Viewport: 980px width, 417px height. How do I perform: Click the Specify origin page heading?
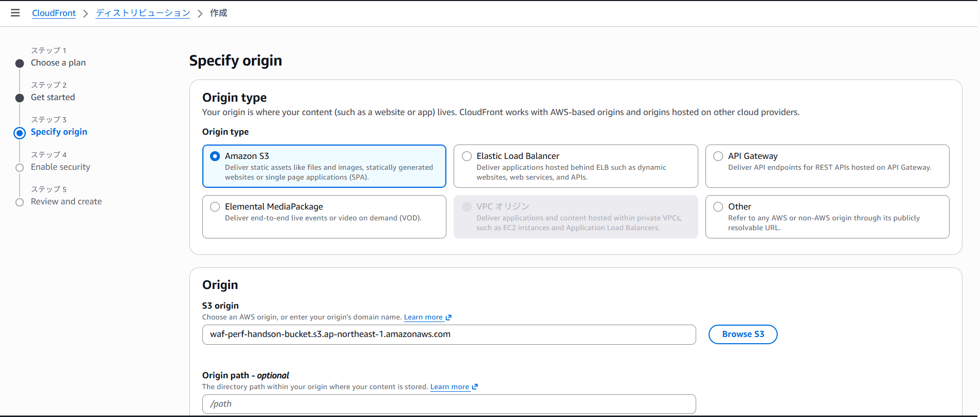click(235, 60)
